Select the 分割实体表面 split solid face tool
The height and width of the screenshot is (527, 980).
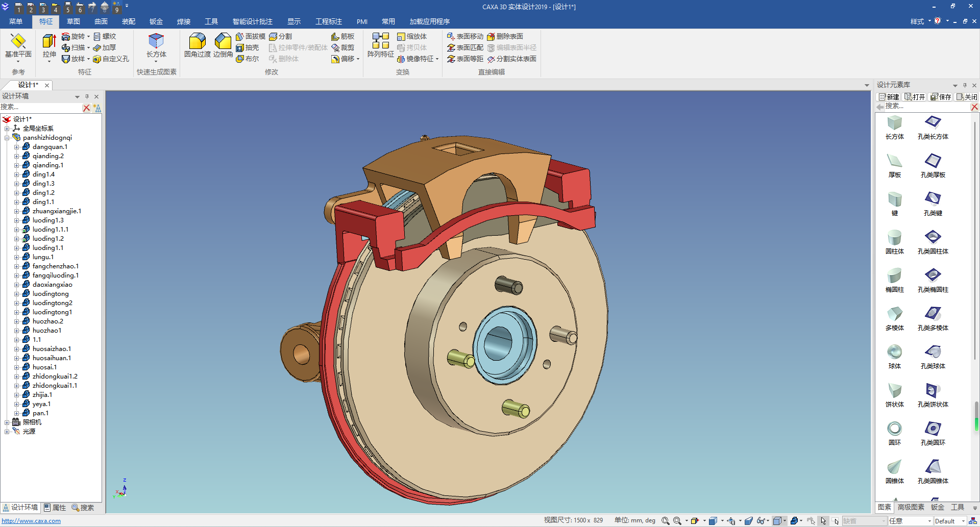click(x=511, y=59)
